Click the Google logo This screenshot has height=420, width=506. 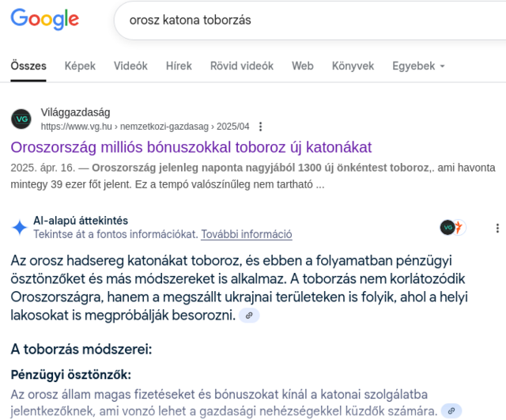coord(45,20)
